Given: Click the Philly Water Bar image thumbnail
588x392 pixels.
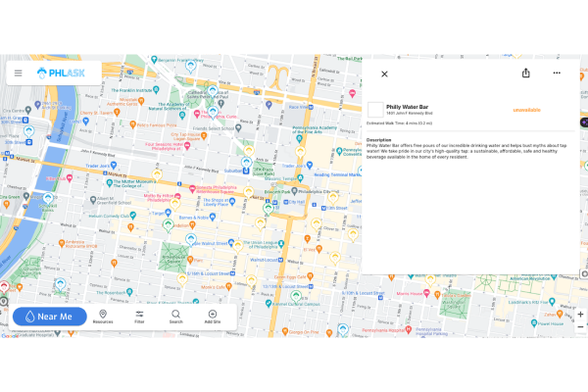Looking at the screenshot, I should 375,110.
